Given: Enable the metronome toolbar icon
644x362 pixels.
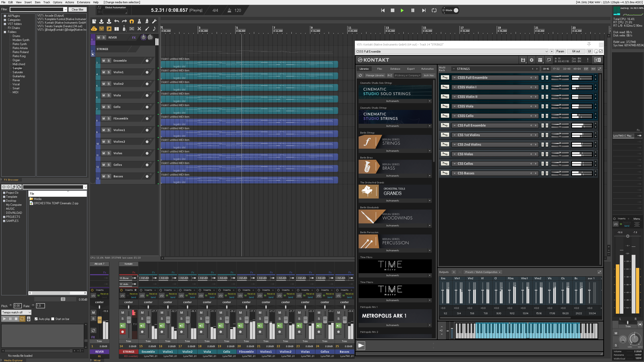Looking at the screenshot, I should pos(139,21).
